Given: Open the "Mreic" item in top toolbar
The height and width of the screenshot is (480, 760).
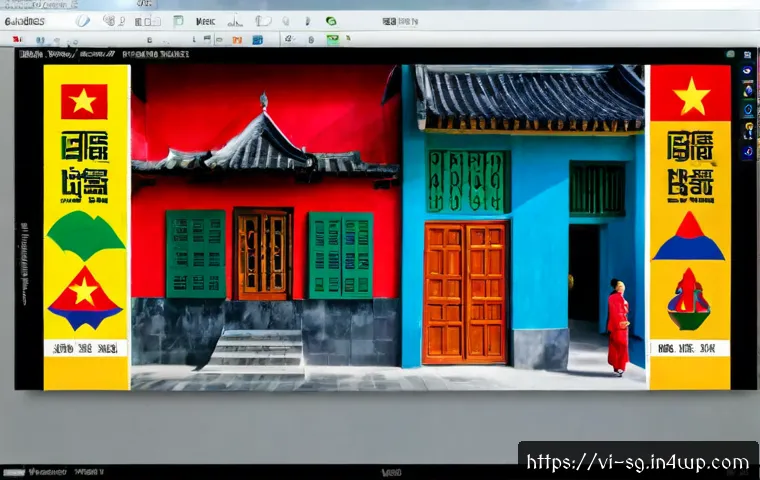Looking at the screenshot, I should pyautogui.click(x=206, y=21).
